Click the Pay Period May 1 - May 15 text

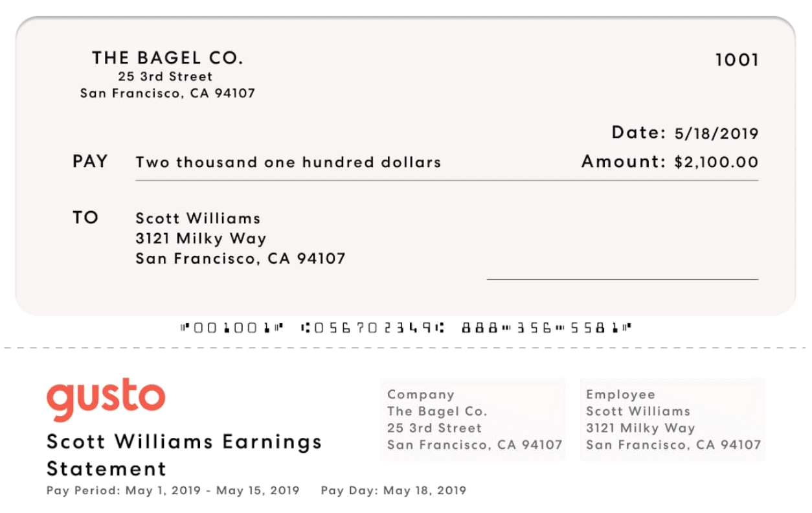[173, 490]
